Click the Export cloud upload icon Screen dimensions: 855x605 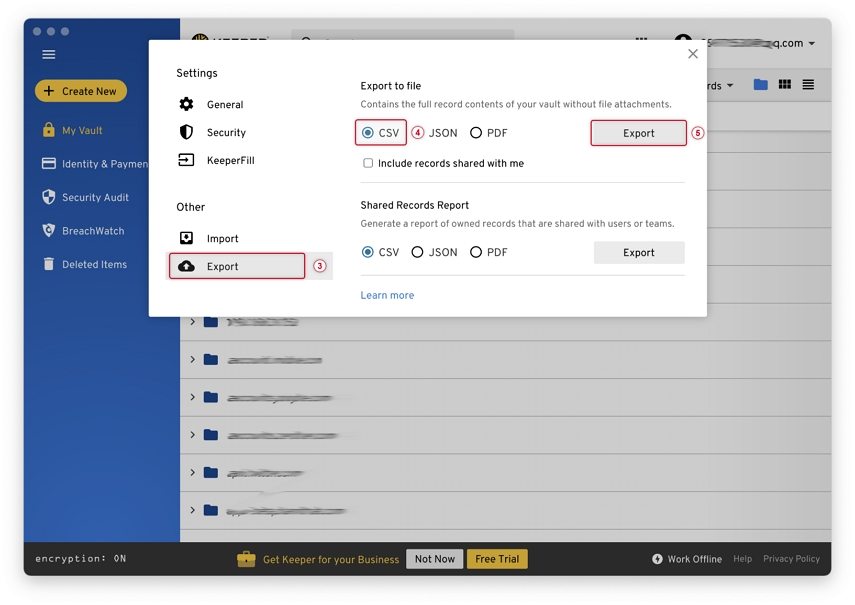[x=186, y=266]
